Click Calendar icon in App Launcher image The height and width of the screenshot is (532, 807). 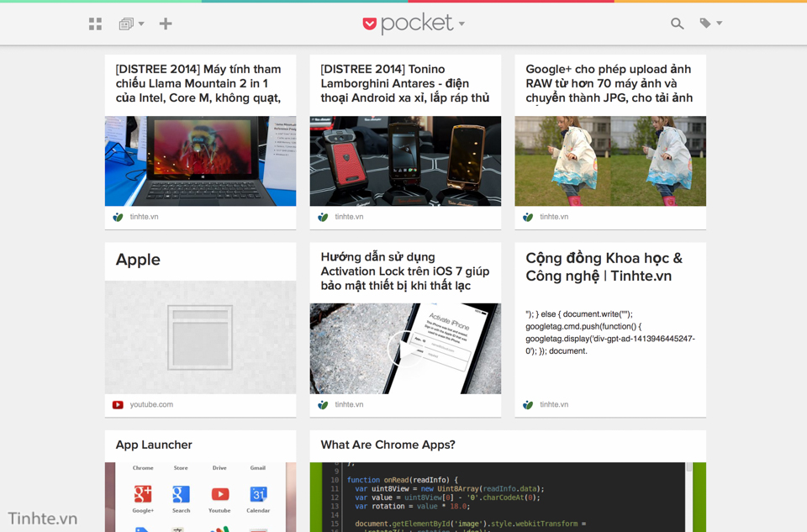tap(258, 494)
